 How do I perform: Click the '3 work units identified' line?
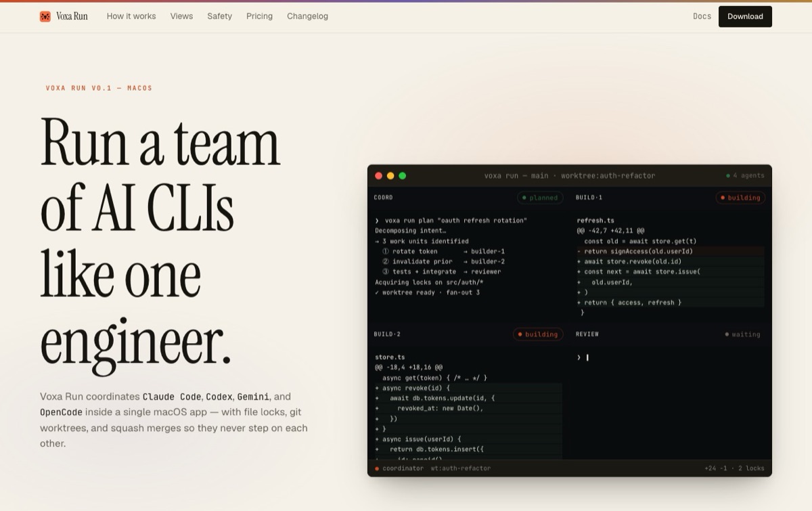coord(422,241)
